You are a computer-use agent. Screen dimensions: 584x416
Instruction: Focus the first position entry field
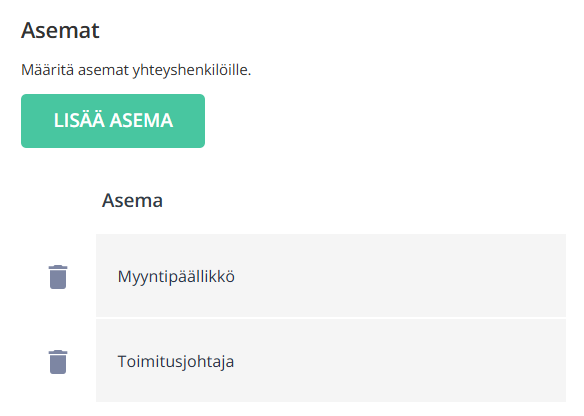pos(331,276)
